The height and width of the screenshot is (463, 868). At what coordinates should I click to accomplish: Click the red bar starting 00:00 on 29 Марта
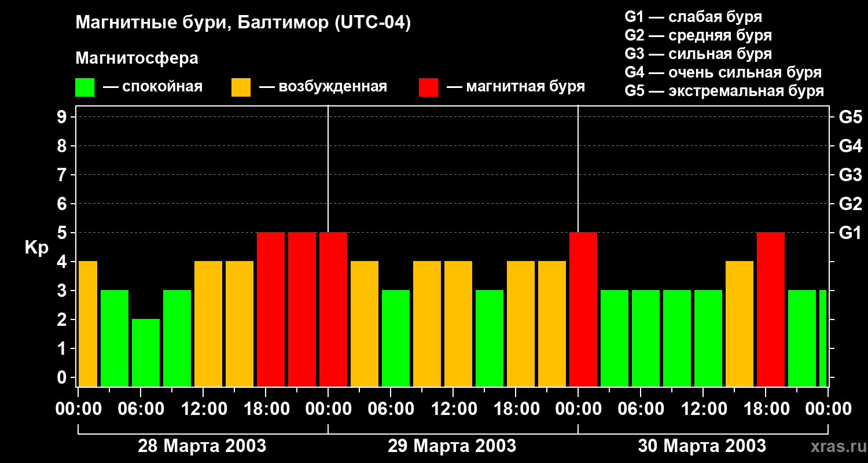[x=333, y=309]
